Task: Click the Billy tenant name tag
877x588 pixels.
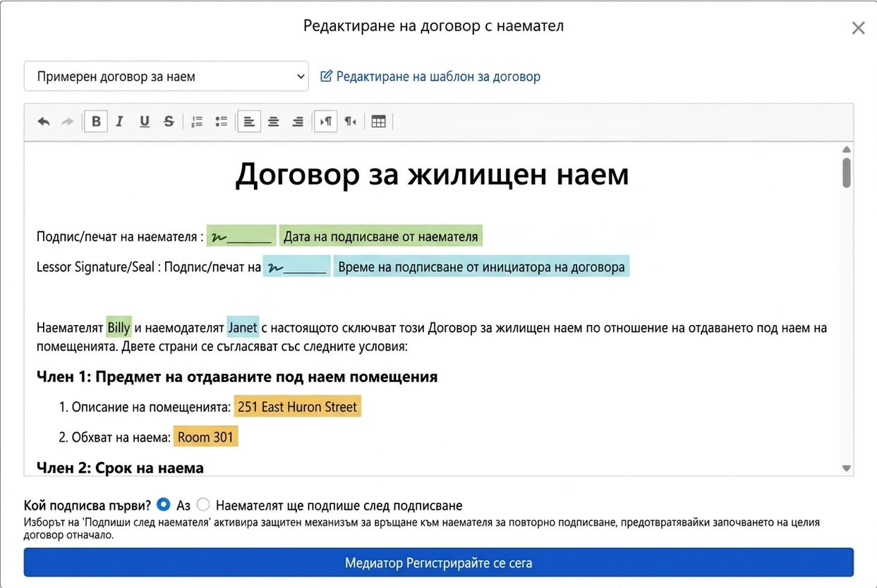Action: (x=119, y=328)
